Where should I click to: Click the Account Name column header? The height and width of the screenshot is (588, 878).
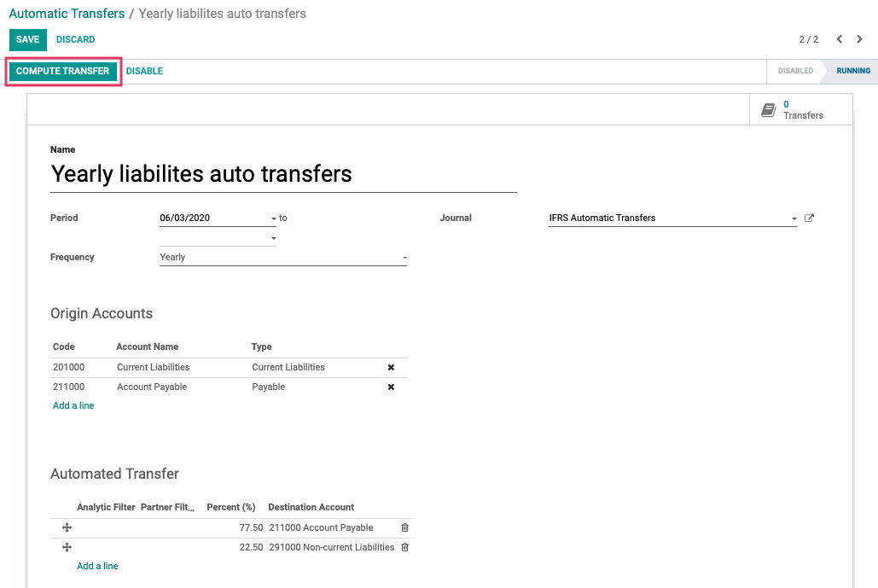pyautogui.click(x=148, y=346)
